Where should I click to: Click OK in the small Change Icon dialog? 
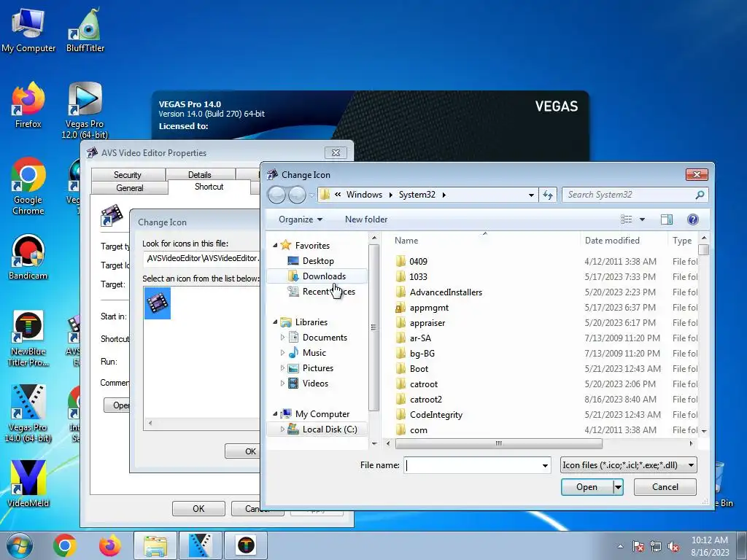coord(243,451)
